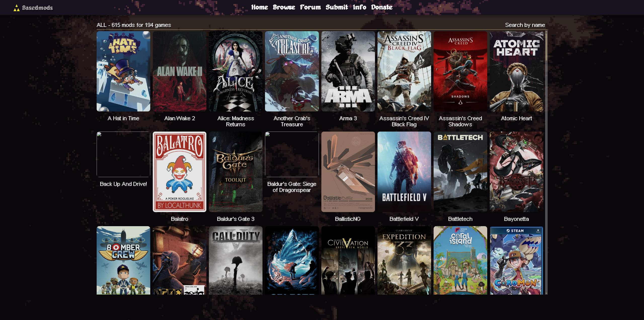Open the "Battletech" title link
Image resolution: width=644 pixels, height=320 pixels.
pyautogui.click(x=460, y=219)
